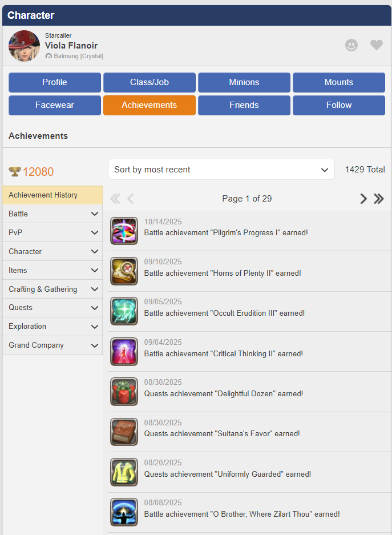The height and width of the screenshot is (535, 392).
Task: Open the Sort by most recent dropdown
Action: (x=221, y=170)
